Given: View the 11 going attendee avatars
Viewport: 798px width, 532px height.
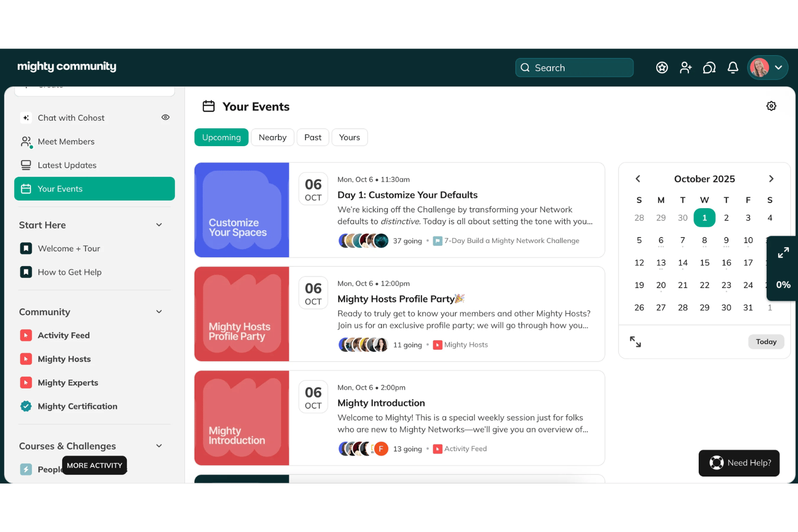Looking at the screenshot, I should pos(363,344).
